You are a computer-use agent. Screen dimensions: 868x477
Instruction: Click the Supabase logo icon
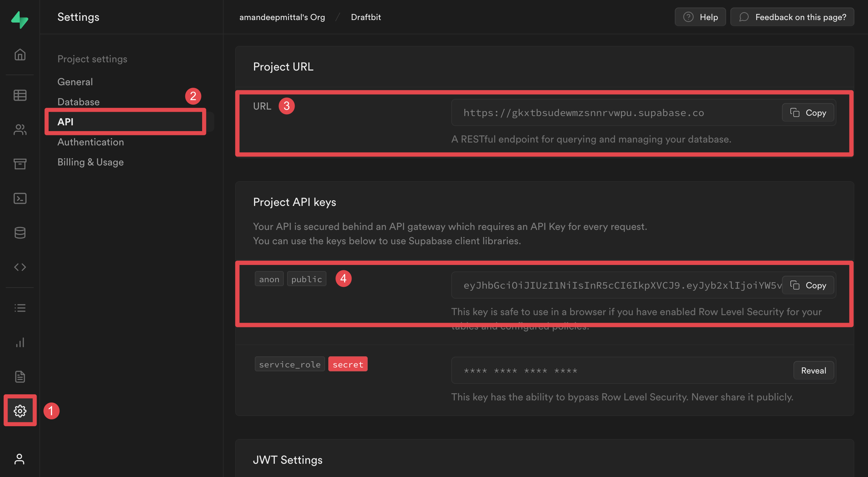point(20,20)
